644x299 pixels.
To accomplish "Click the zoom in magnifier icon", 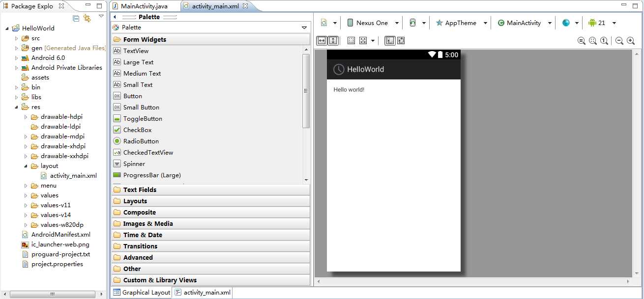I will (630, 41).
